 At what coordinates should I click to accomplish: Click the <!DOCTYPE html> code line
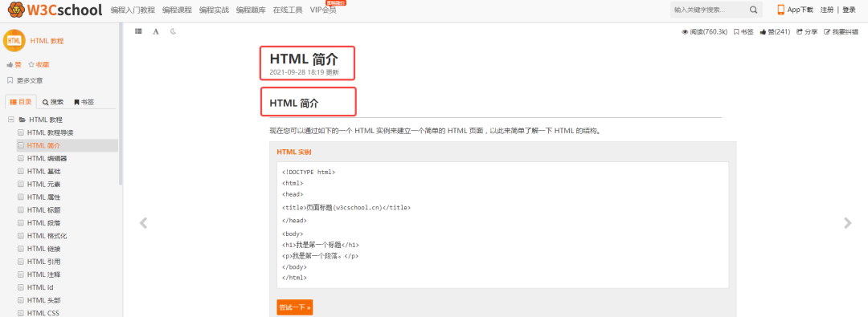[309, 172]
